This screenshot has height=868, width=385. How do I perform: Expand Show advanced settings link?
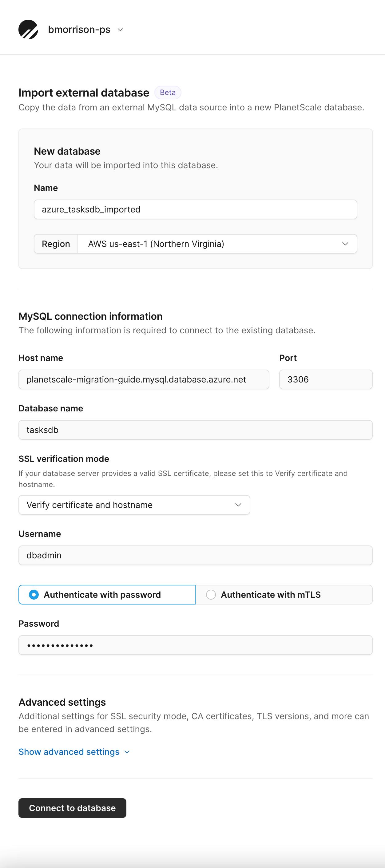pos(69,752)
